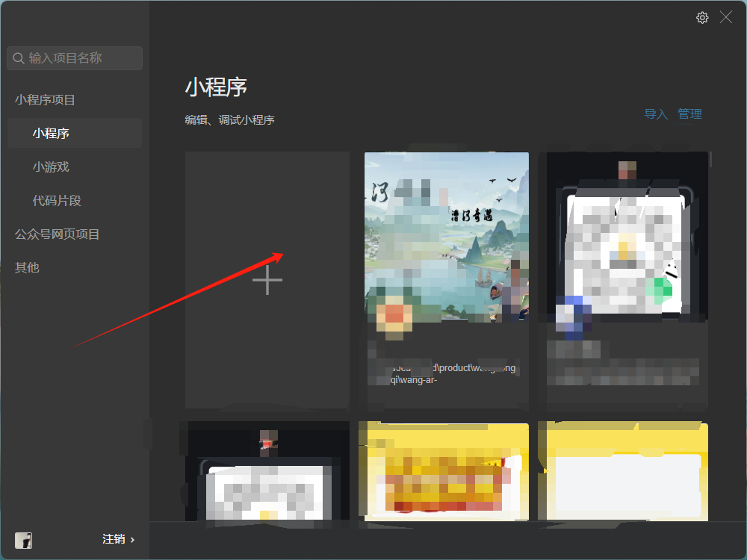Select 公众号网页项目 in the sidebar
This screenshot has height=560, width=747.
(58, 234)
